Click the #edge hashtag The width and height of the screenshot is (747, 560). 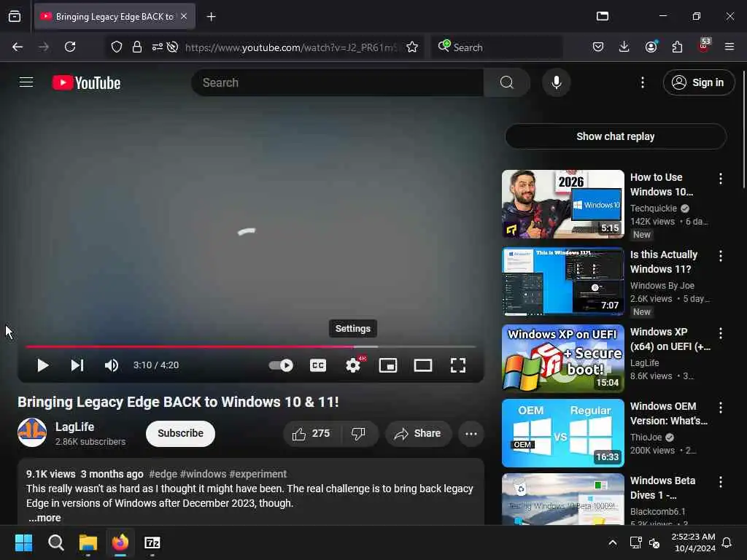point(163,474)
